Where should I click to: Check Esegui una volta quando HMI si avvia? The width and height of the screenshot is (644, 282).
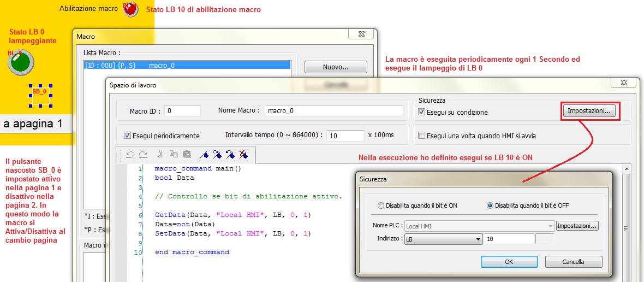pyautogui.click(x=421, y=135)
